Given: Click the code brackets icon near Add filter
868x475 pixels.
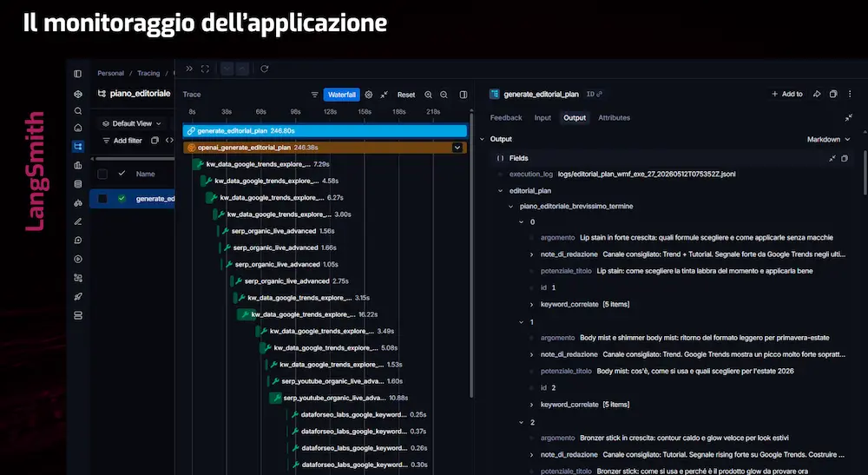Looking at the screenshot, I should pos(169,140).
